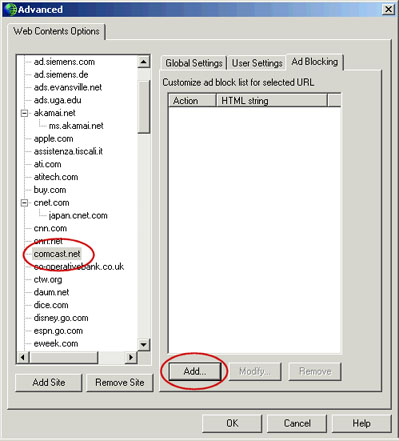This screenshot has width=399, height=441.
Task: Select daum.net in the site tree
Action: [51, 292]
